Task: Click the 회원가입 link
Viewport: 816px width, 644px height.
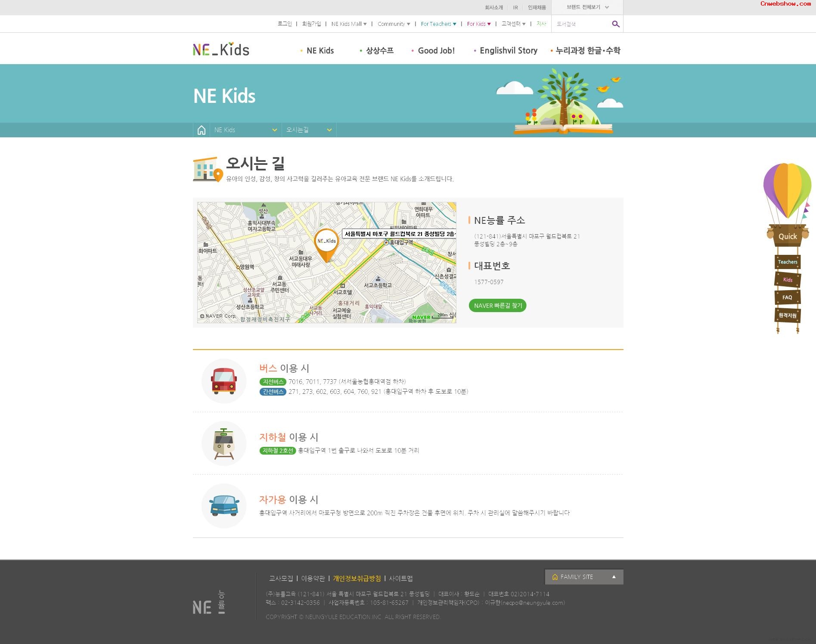Action: point(311,24)
